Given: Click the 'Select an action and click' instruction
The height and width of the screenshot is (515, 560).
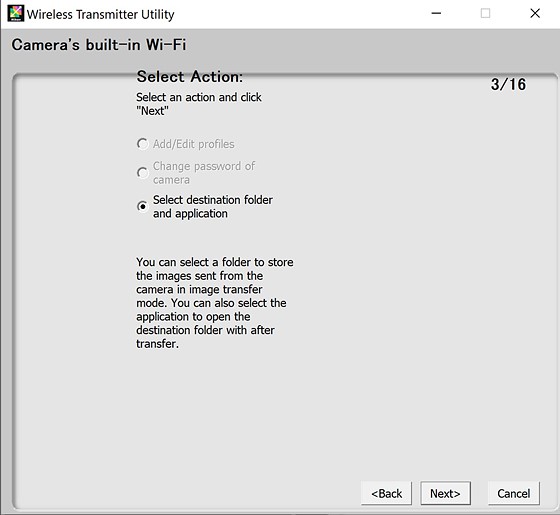Looking at the screenshot, I should pos(199,104).
